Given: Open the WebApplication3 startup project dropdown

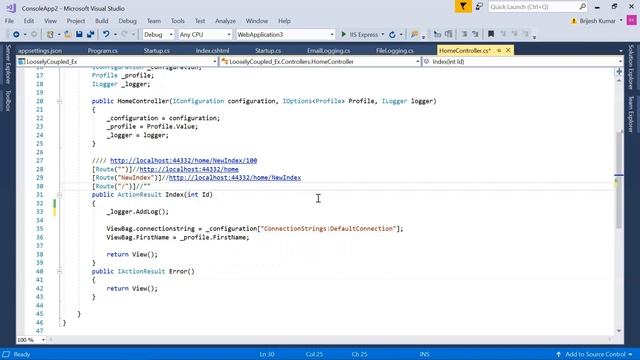Looking at the screenshot, I should click(x=332, y=35).
